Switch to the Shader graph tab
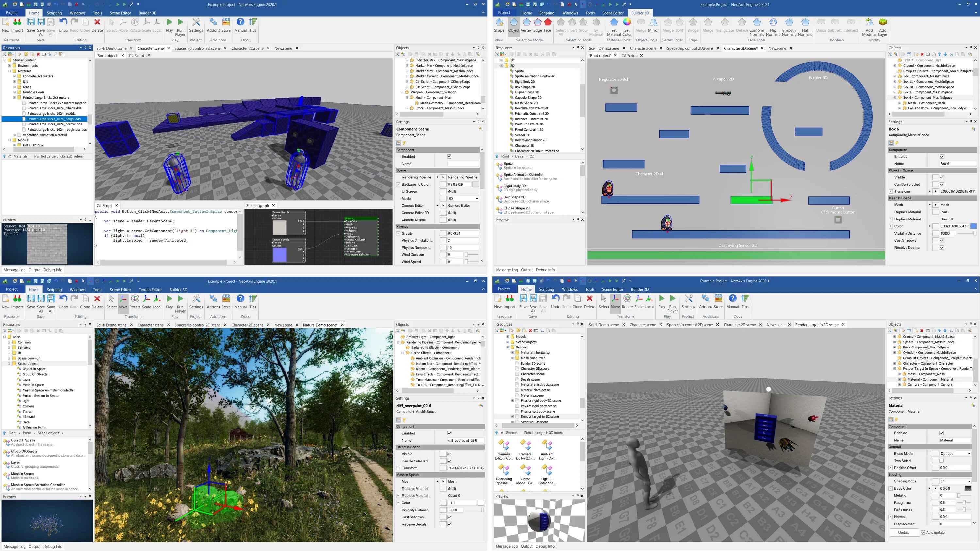 tap(257, 206)
